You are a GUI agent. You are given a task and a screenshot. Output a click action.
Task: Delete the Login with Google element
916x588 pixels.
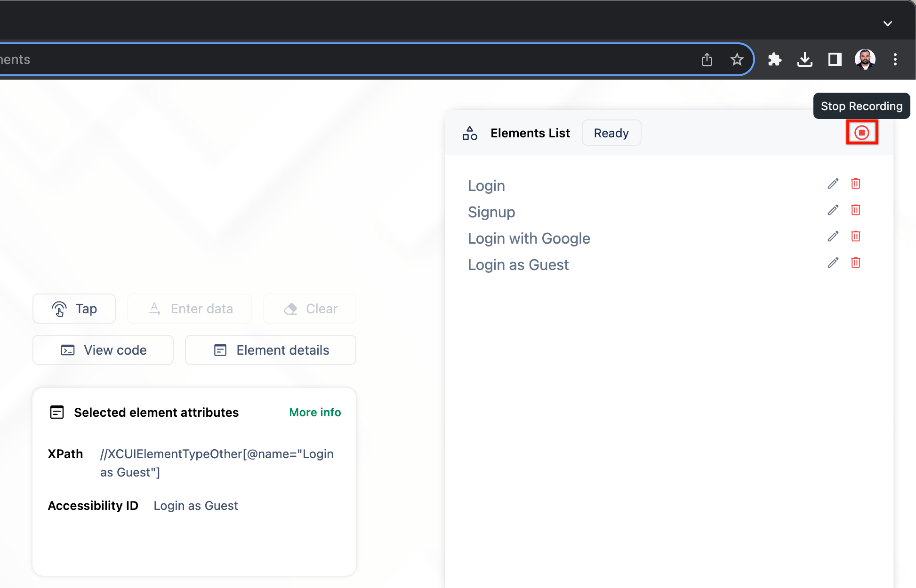coord(856,236)
